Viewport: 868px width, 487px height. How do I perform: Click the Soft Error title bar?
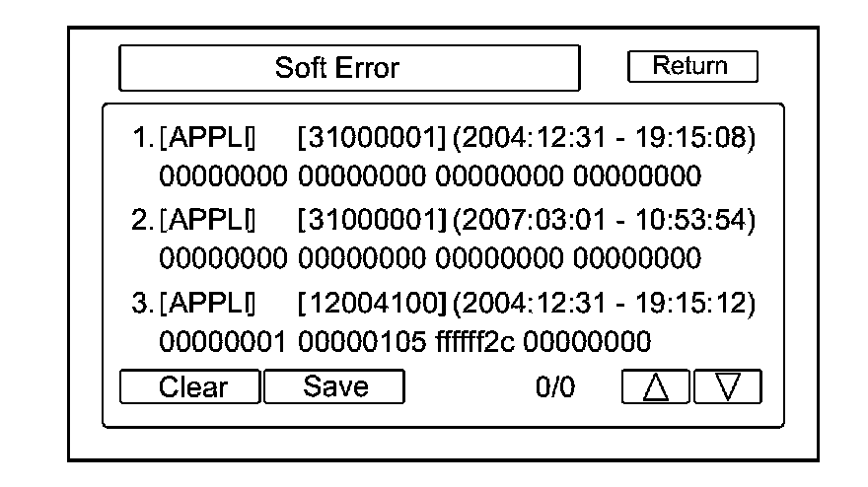pyautogui.click(x=348, y=69)
